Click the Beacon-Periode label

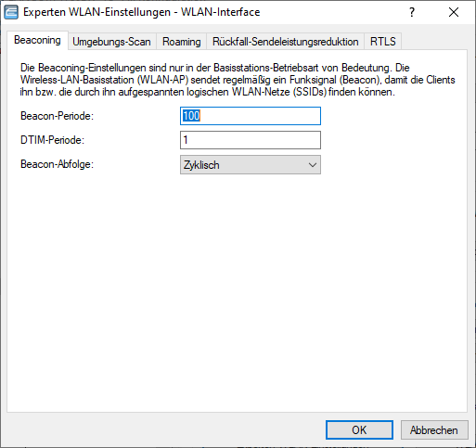pyautogui.click(x=57, y=116)
